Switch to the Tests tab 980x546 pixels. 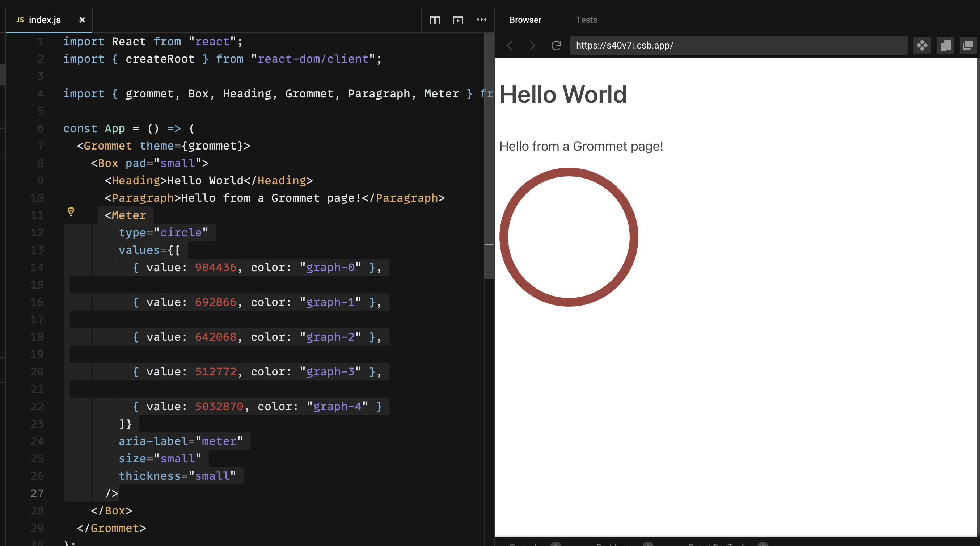point(587,20)
